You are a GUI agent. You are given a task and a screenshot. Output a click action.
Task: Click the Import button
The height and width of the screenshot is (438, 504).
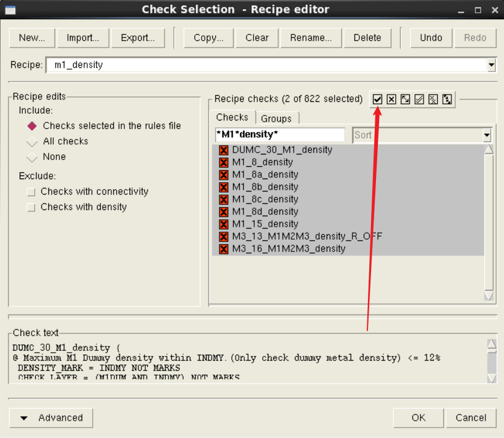83,38
